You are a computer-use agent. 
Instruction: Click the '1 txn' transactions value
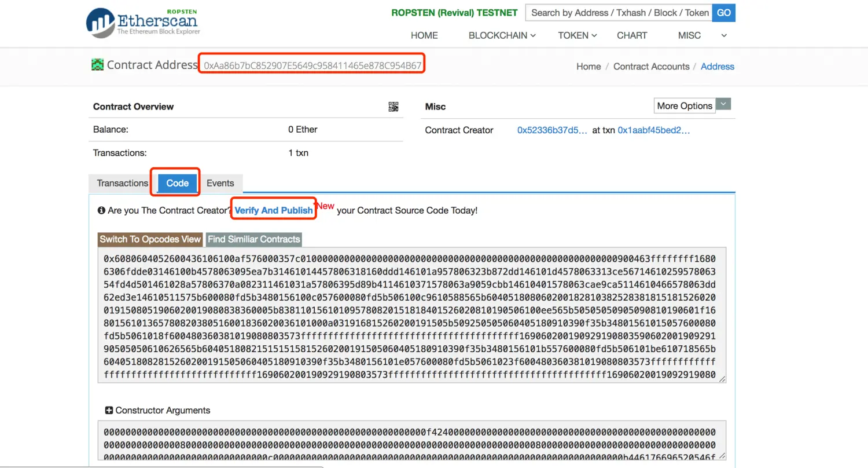pos(298,153)
